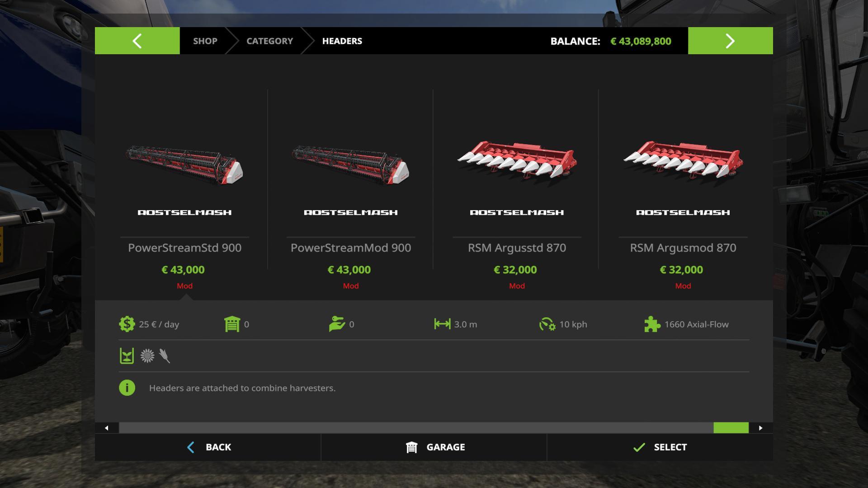868x488 pixels.
Task: Click the scrollbar right arrow
Action: click(761, 428)
